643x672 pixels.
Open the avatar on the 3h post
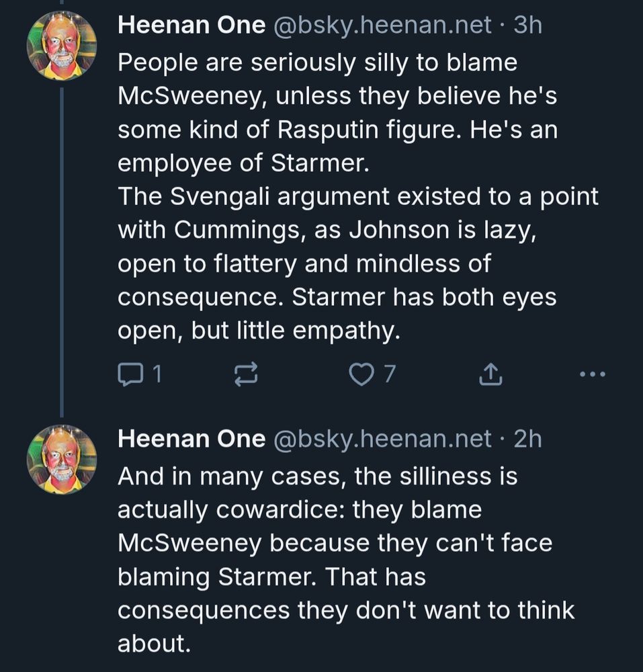coord(61,46)
